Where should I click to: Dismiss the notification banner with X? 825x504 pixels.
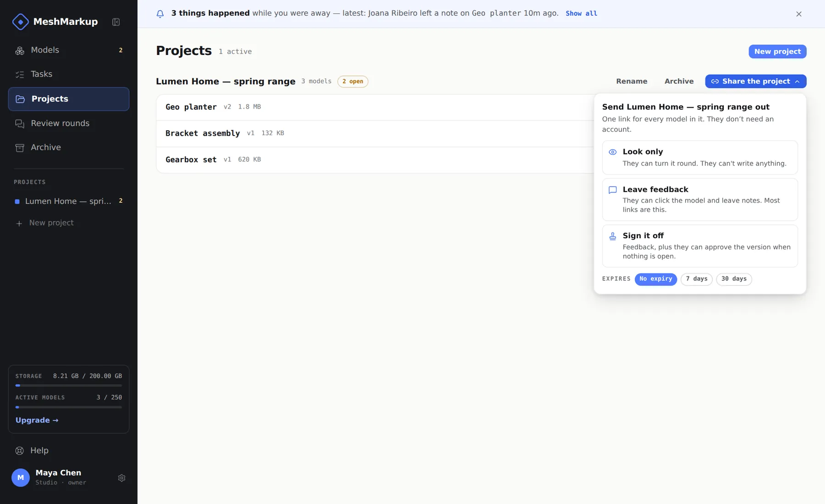799,14
